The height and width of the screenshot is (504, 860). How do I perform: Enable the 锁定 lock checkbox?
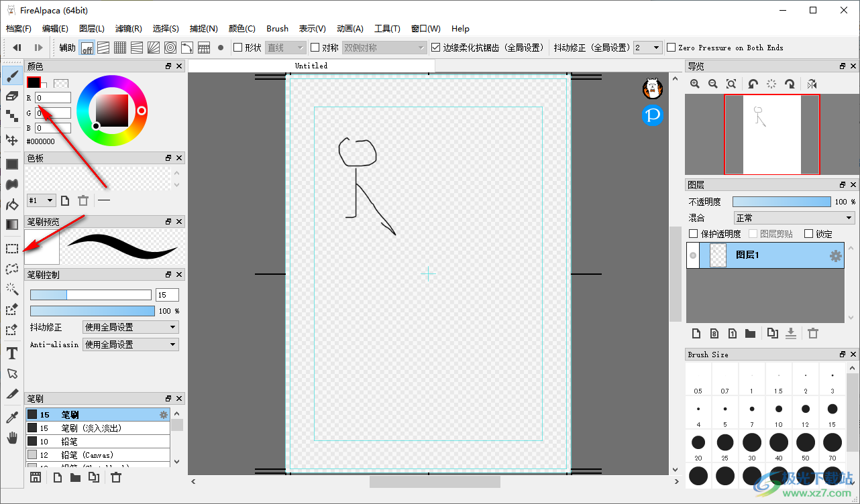click(x=808, y=234)
